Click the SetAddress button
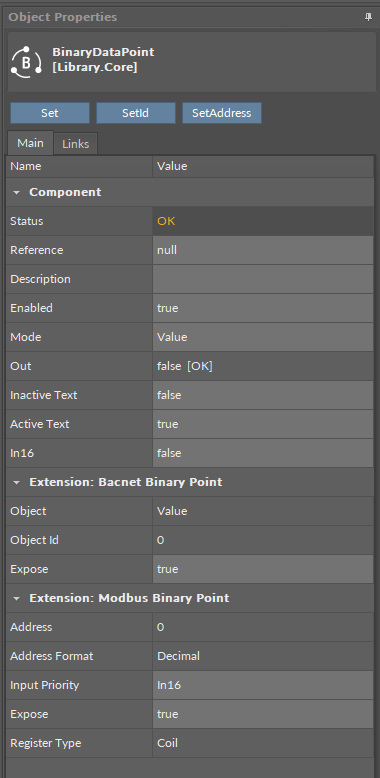The image size is (380, 778). (222, 113)
